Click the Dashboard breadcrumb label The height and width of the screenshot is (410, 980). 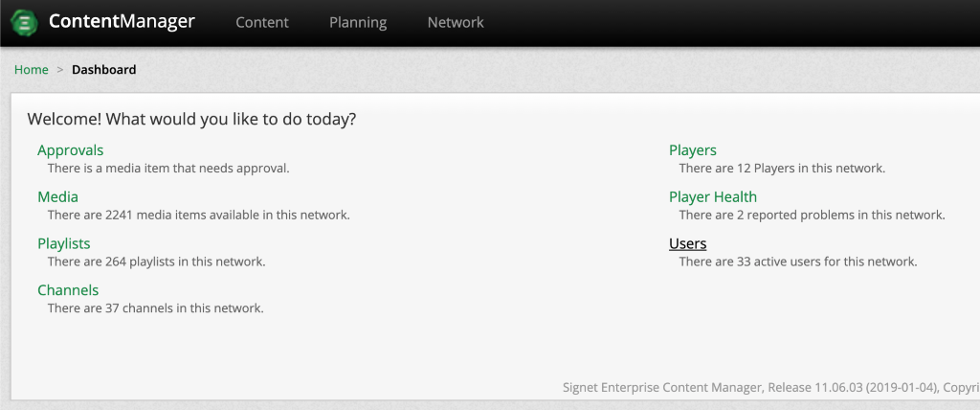[103, 70]
